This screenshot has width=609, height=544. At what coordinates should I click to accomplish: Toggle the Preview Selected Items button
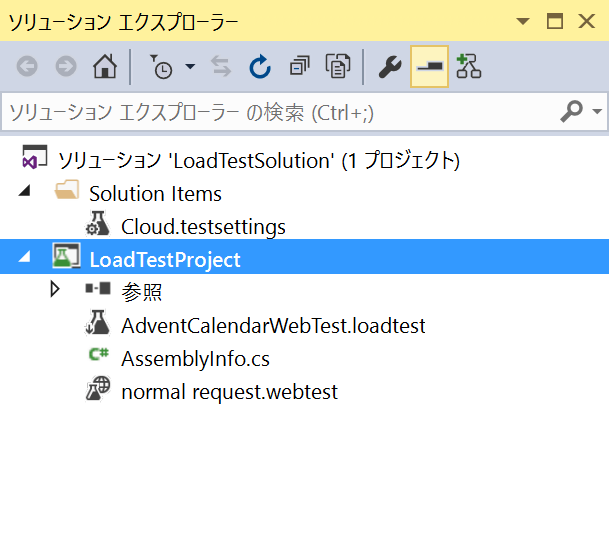429,66
